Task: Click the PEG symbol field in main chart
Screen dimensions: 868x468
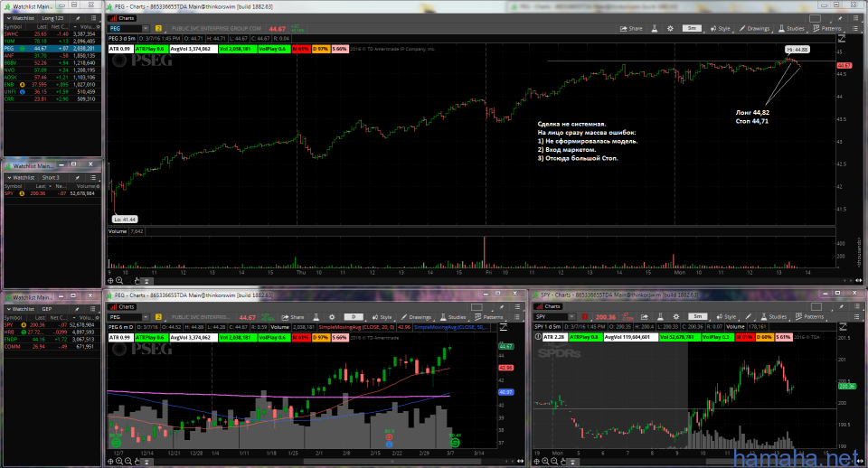Action: click(125, 28)
